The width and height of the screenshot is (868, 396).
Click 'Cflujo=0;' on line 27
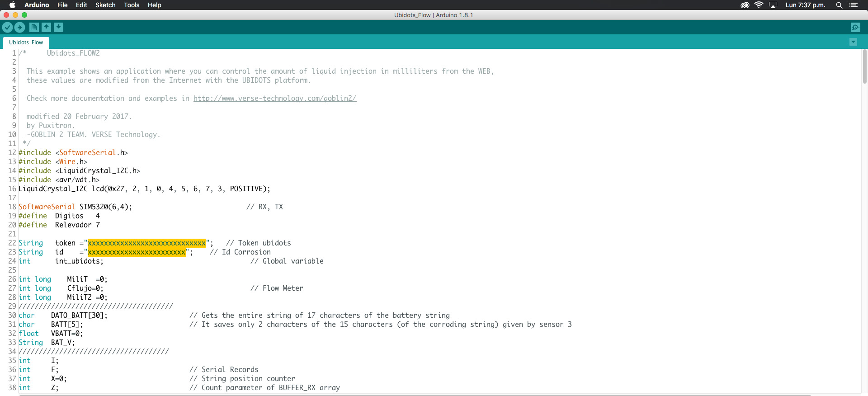pyautogui.click(x=85, y=288)
